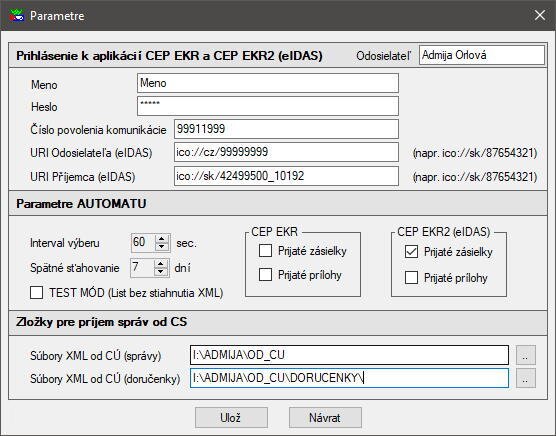Click into the Odosielateľ field

click(482, 55)
